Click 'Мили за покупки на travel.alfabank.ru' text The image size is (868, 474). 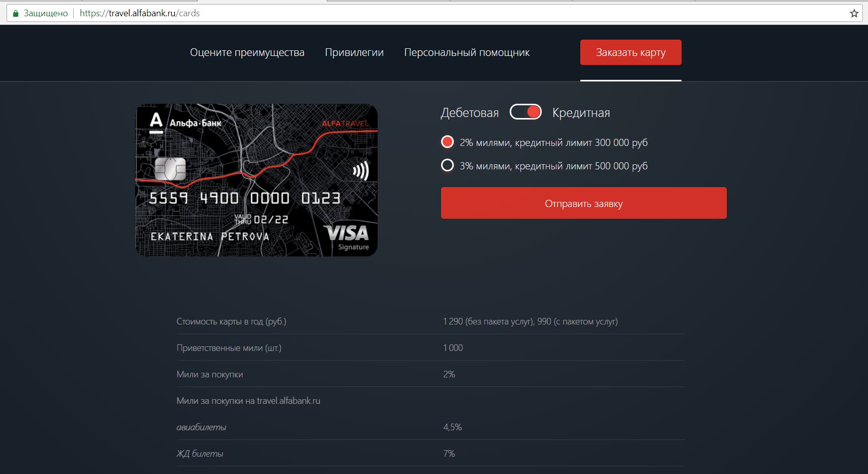point(248,401)
